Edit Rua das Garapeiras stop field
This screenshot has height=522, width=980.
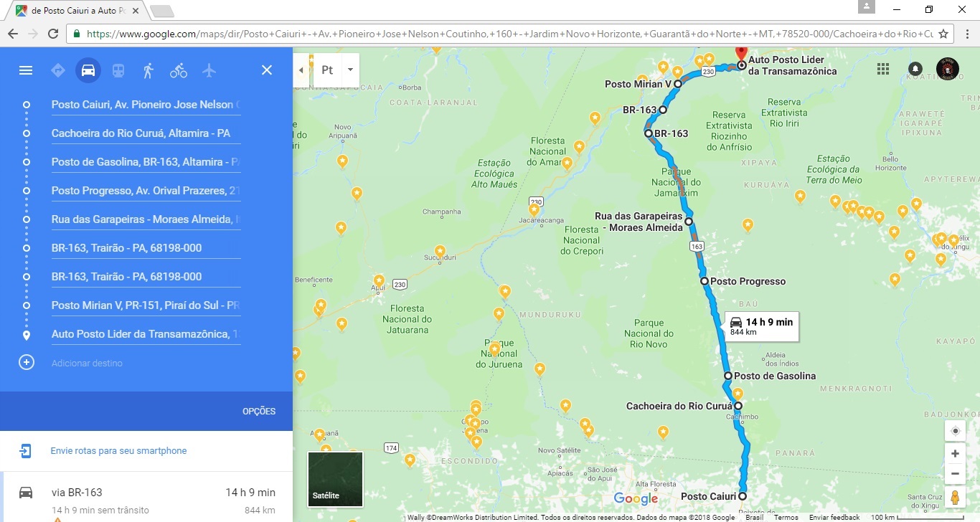click(x=146, y=219)
